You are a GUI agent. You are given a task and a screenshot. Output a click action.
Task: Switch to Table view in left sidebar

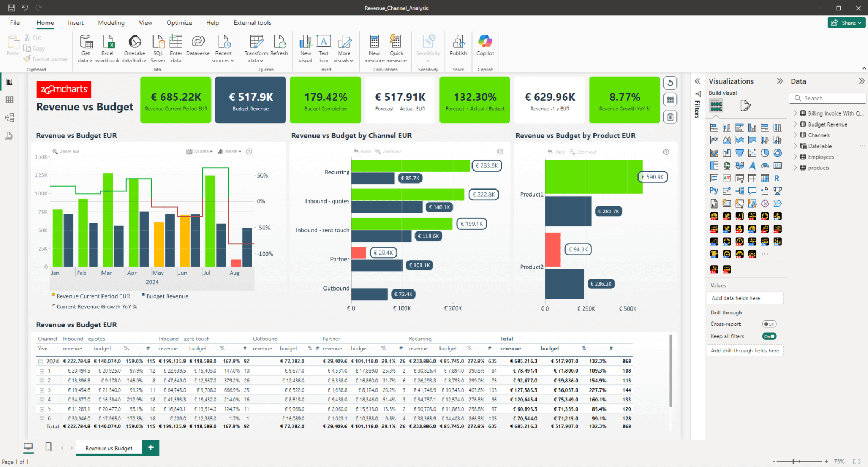(9, 99)
